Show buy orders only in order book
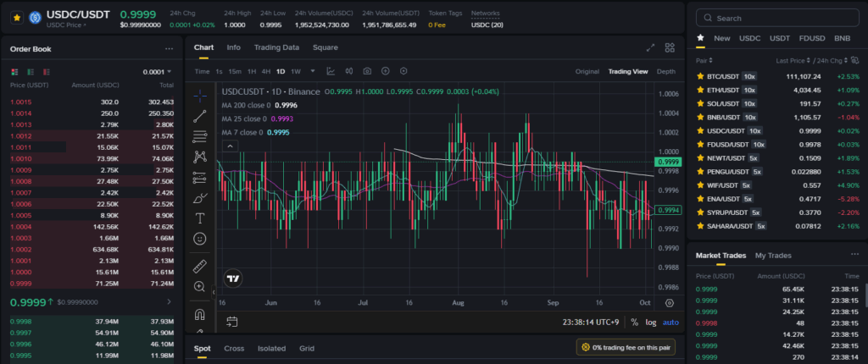868x364 pixels. (x=29, y=72)
